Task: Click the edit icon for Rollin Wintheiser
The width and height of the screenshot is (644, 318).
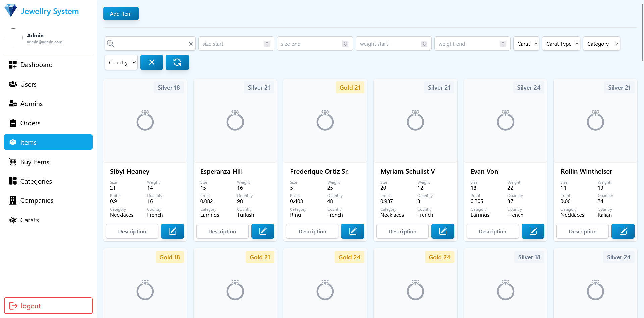Action: [623, 231]
